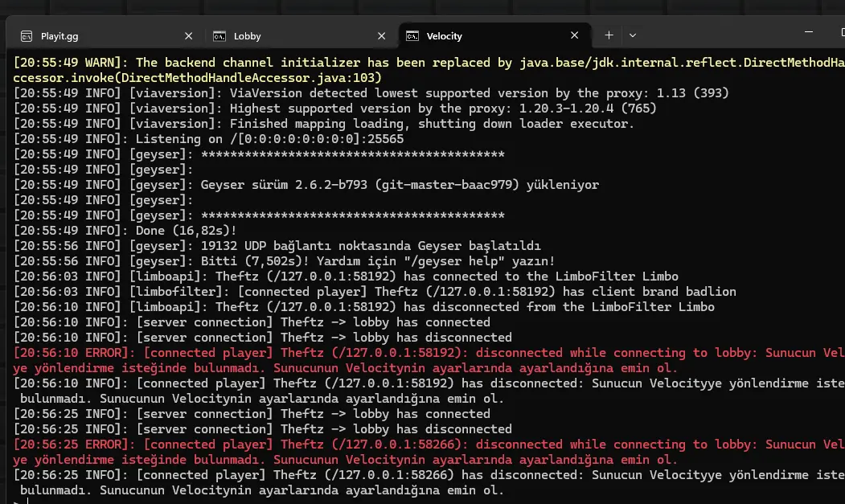Click the 20:56:10 lobby has connected line
Image resolution: width=845 pixels, height=504 pixels.
click(x=252, y=322)
